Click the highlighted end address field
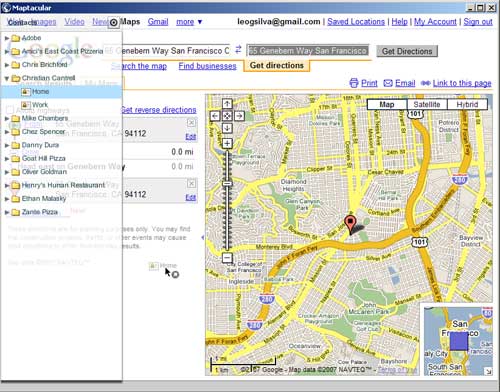 [x=308, y=51]
